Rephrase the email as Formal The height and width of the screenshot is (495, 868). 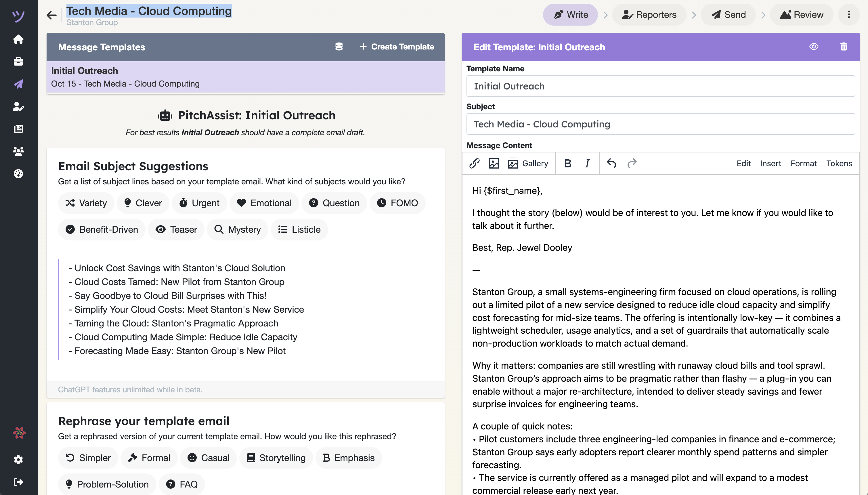coord(149,458)
